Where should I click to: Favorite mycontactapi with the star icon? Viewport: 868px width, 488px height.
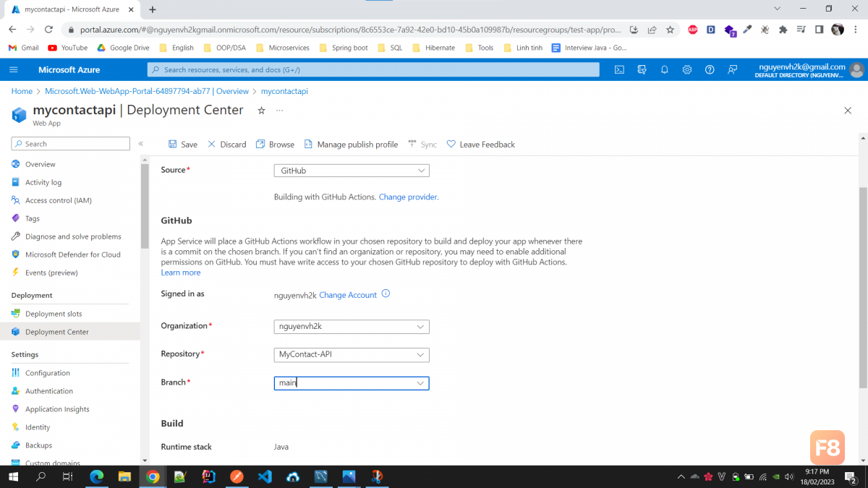click(261, 111)
